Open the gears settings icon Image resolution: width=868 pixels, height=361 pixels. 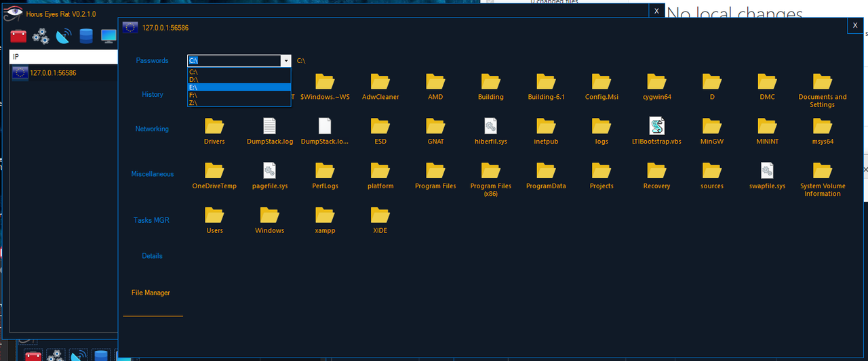pos(41,36)
